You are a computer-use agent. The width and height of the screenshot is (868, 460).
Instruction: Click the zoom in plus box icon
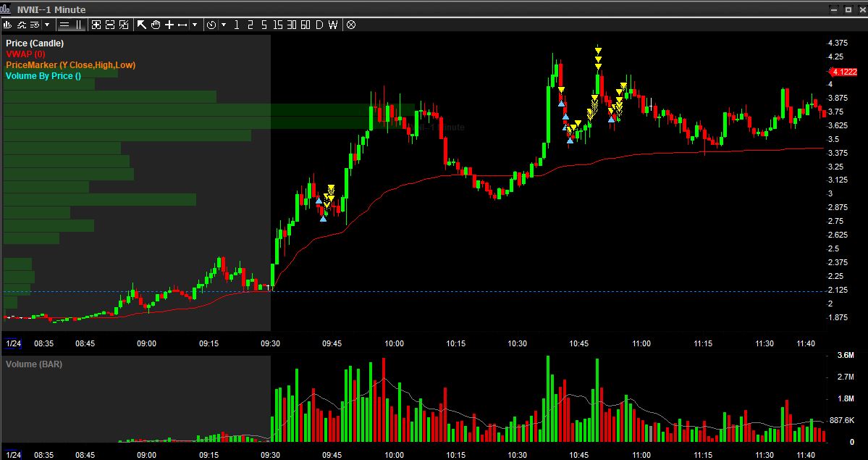coord(96,25)
